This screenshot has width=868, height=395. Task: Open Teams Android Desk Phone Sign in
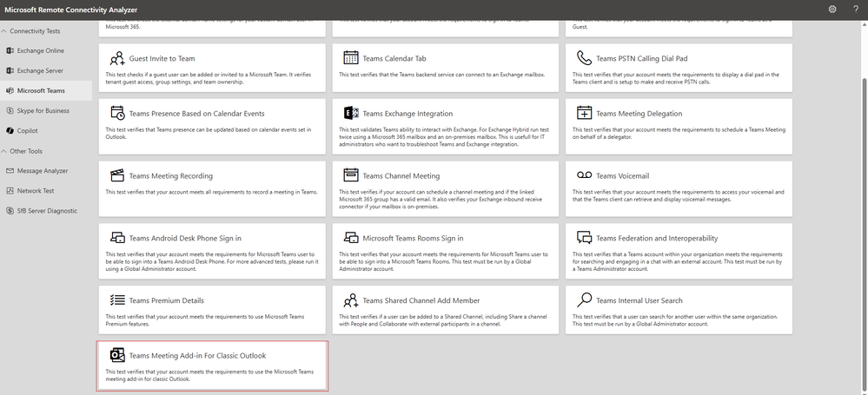tap(212, 251)
